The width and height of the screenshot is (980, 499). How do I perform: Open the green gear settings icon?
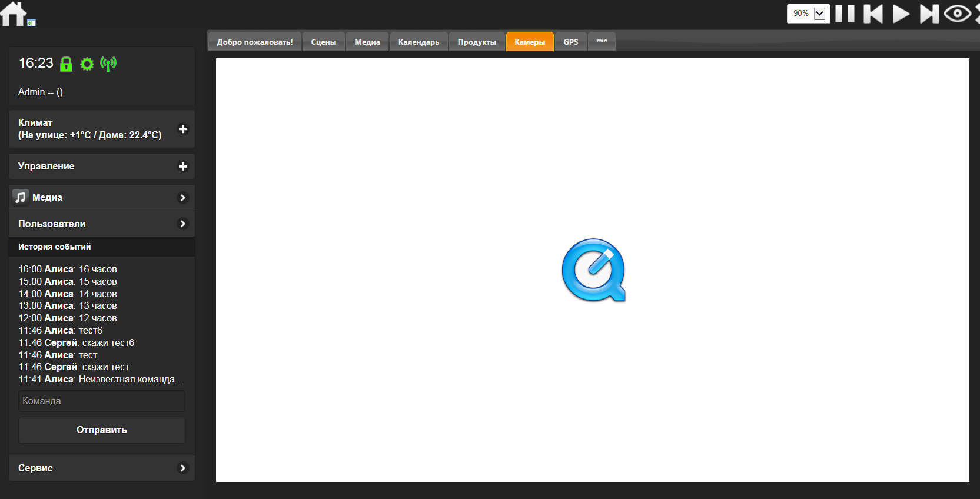(x=87, y=64)
